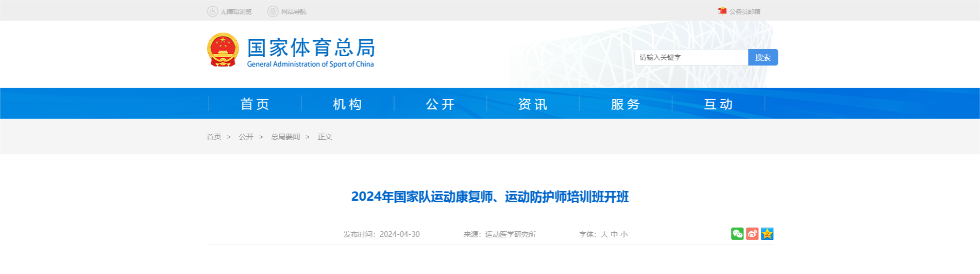
Task: Open the 服务 navigation menu
Action: [626, 104]
